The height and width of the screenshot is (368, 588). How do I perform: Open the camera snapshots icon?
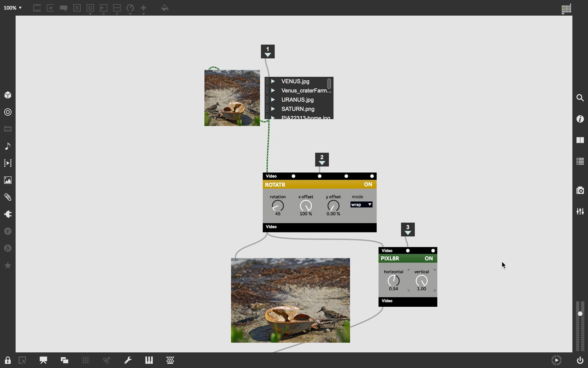pos(580,190)
